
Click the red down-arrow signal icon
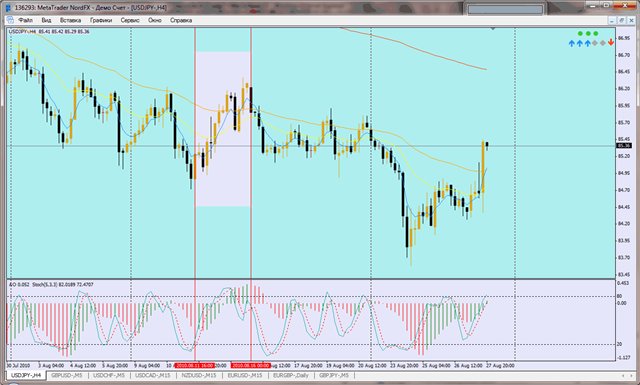[611, 42]
